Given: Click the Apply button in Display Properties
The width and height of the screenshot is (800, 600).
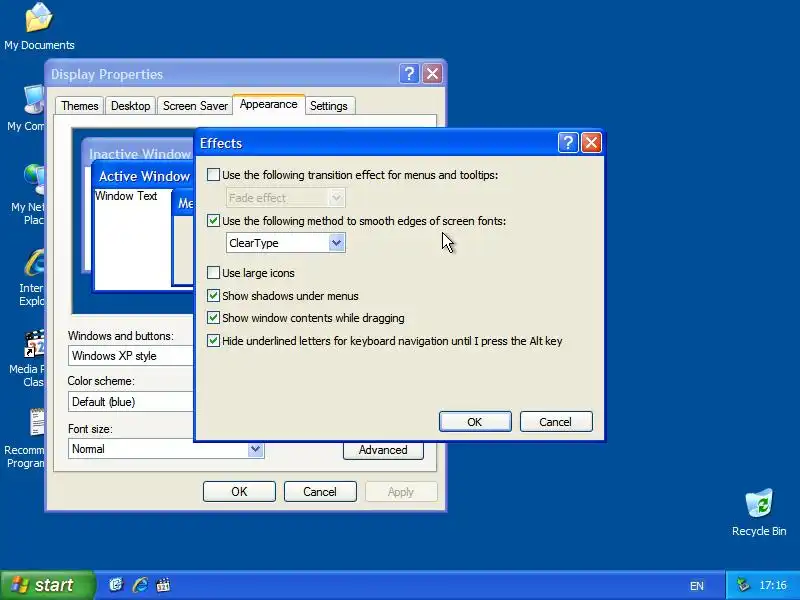Looking at the screenshot, I should (x=401, y=492).
